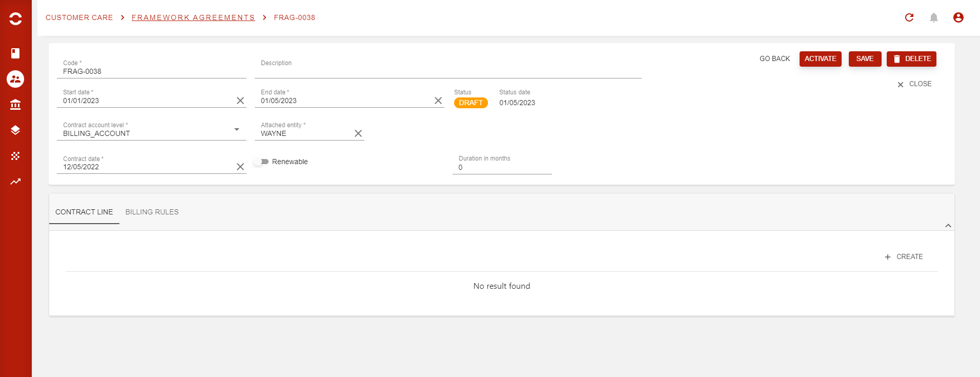Toggle the Renewable switch
Viewport: 980px width, 377px height.
[262, 162]
